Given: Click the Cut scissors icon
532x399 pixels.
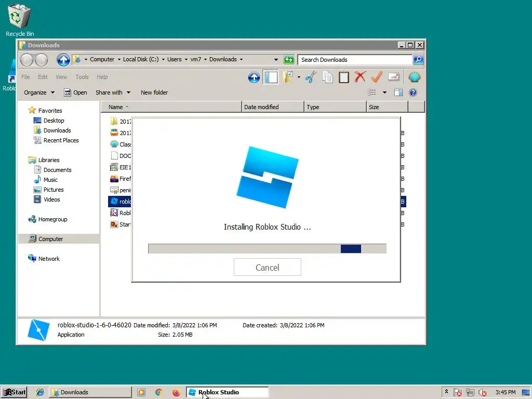Looking at the screenshot, I should coord(311,77).
